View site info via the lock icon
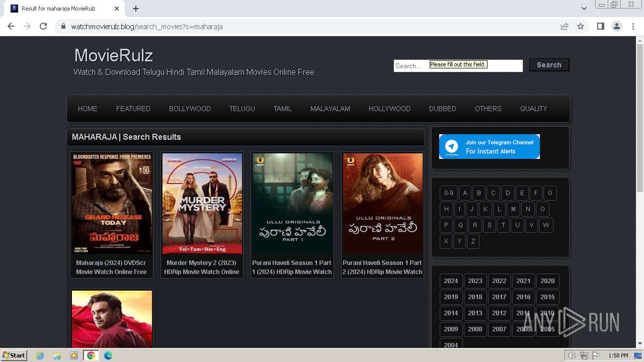The height and width of the screenshot is (362, 644). point(63,26)
